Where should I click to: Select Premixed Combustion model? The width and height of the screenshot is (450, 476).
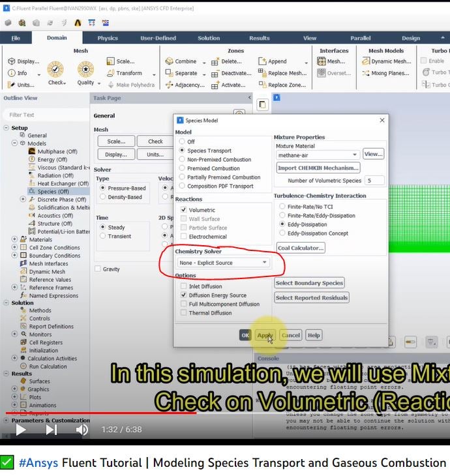click(x=182, y=168)
